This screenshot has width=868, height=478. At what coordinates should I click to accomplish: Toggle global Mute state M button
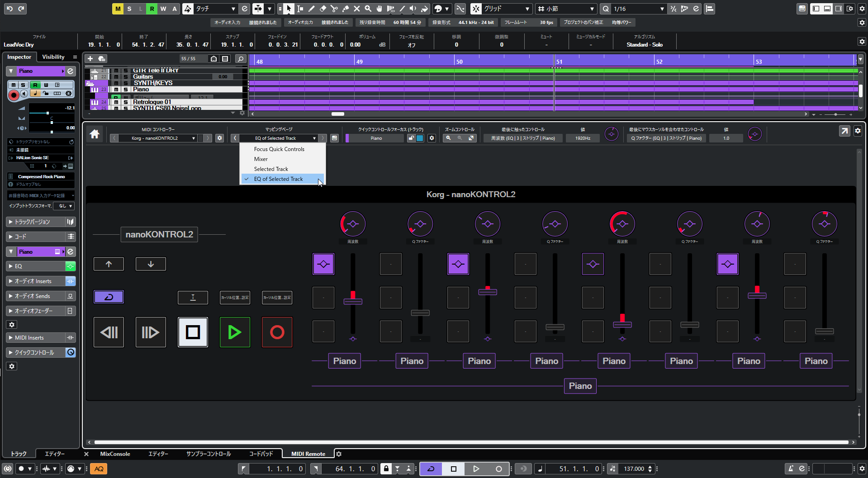pyautogui.click(x=118, y=9)
